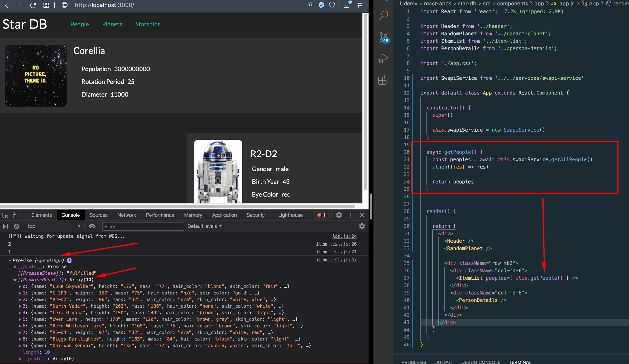Open Run and Debug sidebar icon
This screenshot has height=364, width=629.
pos(383,59)
